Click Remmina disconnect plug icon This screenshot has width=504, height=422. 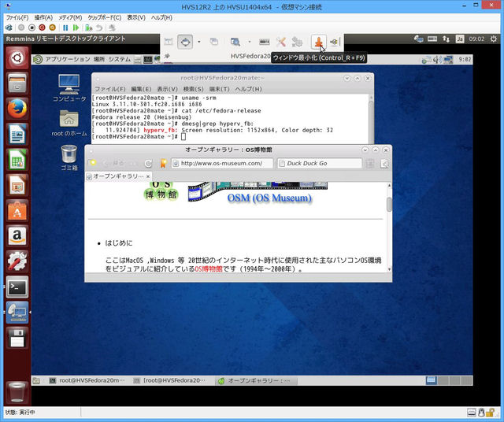(x=335, y=42)
